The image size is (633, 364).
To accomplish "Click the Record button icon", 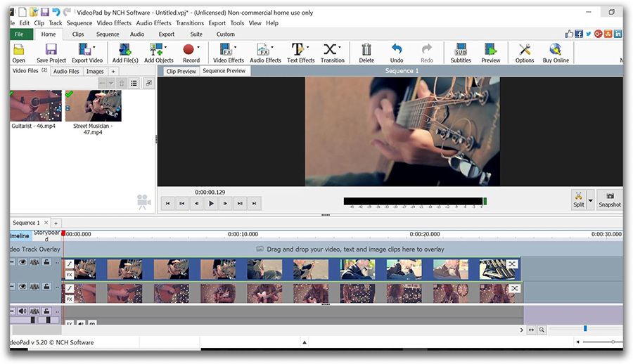I will tap(188, 49).
